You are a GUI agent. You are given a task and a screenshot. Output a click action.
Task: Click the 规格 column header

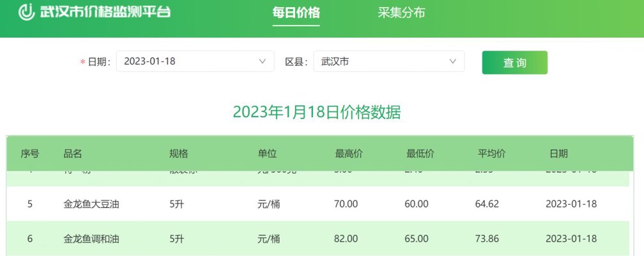coord(179,154)
